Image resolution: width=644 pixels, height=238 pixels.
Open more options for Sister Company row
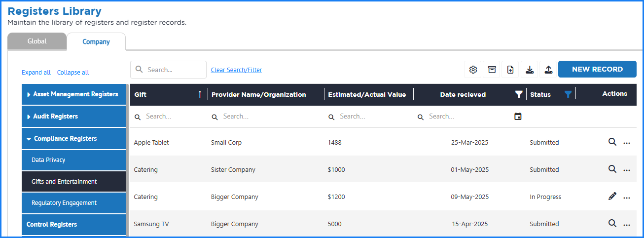tap(627, 170)
